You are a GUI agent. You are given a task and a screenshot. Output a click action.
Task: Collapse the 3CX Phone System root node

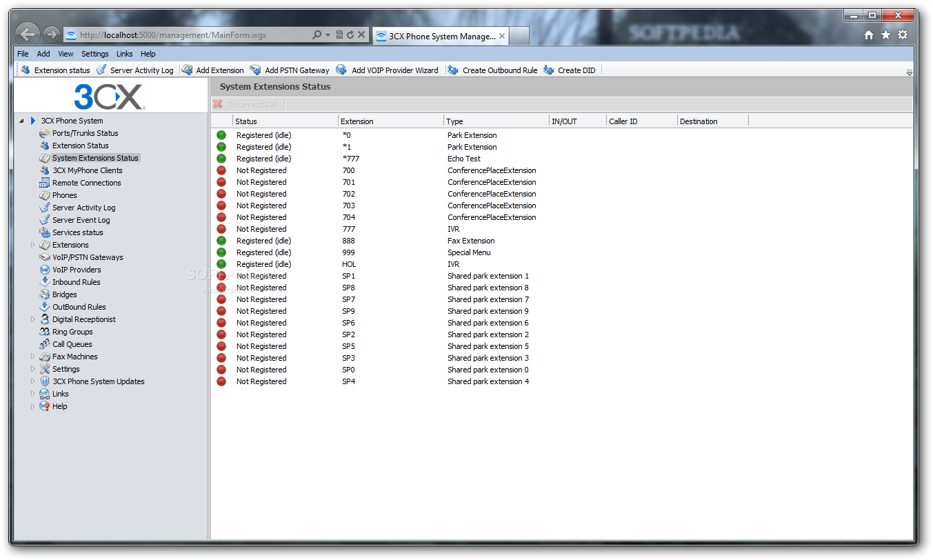pyautogui.click(x=21, y=121)
